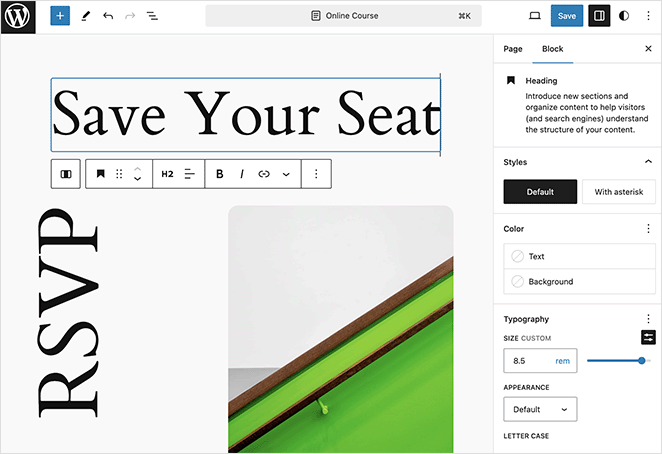Apply the With asterisk style

[618, 191]
